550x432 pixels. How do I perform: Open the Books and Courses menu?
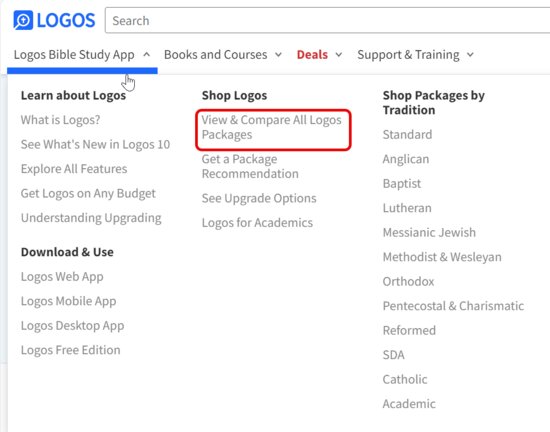(x=215, y=55)
